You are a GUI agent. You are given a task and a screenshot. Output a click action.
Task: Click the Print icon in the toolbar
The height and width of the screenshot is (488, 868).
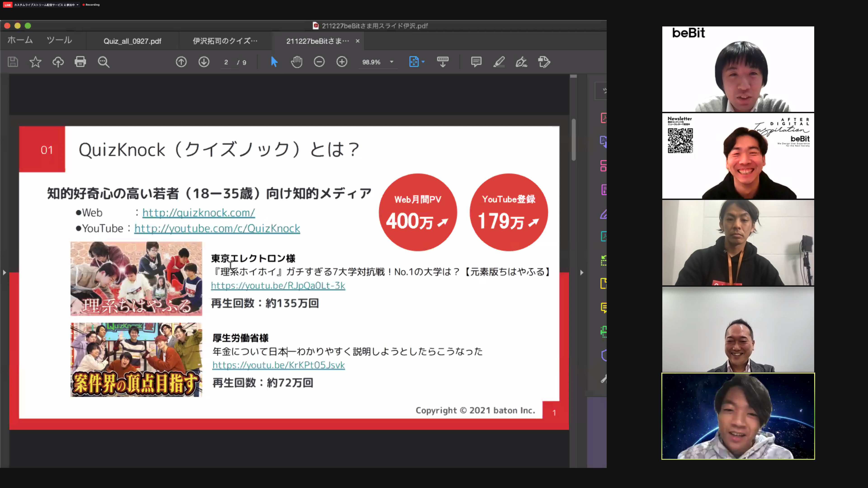(x=80, y=62)
